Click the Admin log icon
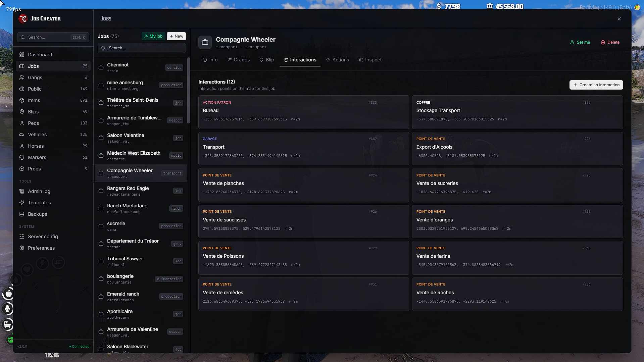This screenshot has width=644, height=362. 22,191
